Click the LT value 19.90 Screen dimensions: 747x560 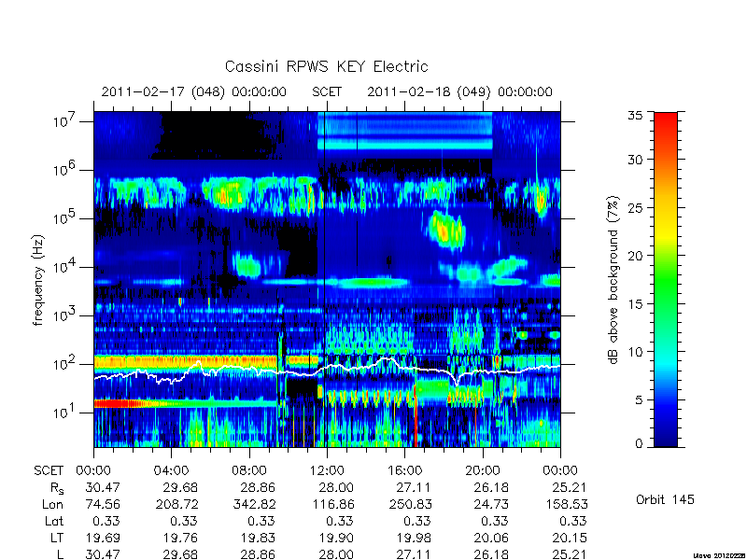336,538
